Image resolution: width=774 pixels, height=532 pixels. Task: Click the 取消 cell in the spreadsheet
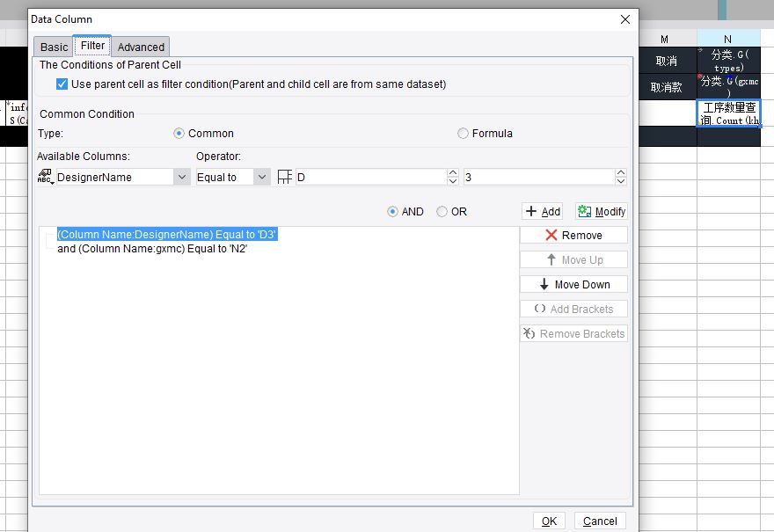667,61
